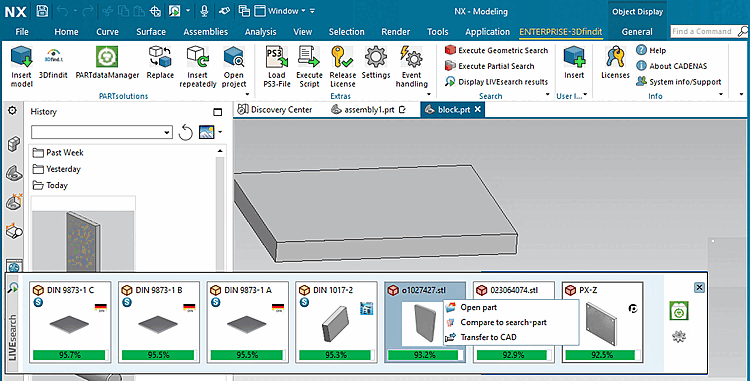
Task: Open About CADENAS
Action: (x=672, y=66)
